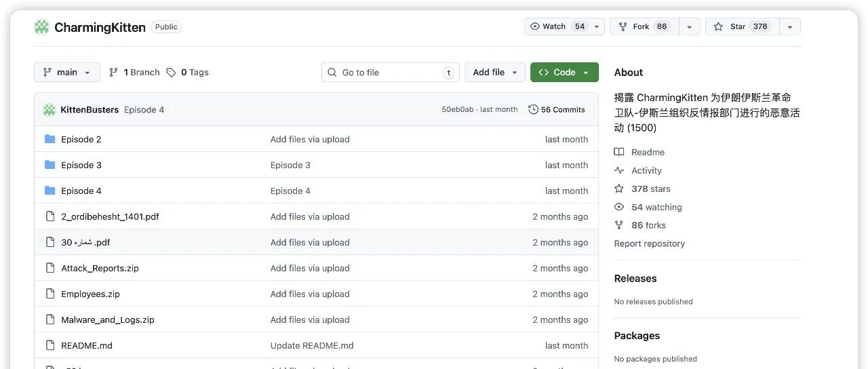Image resolution: width=868 pixels, height=369 pixels.
Task: Click file icon of Attack_Reports.zip
Action: [x=50, y=268]
